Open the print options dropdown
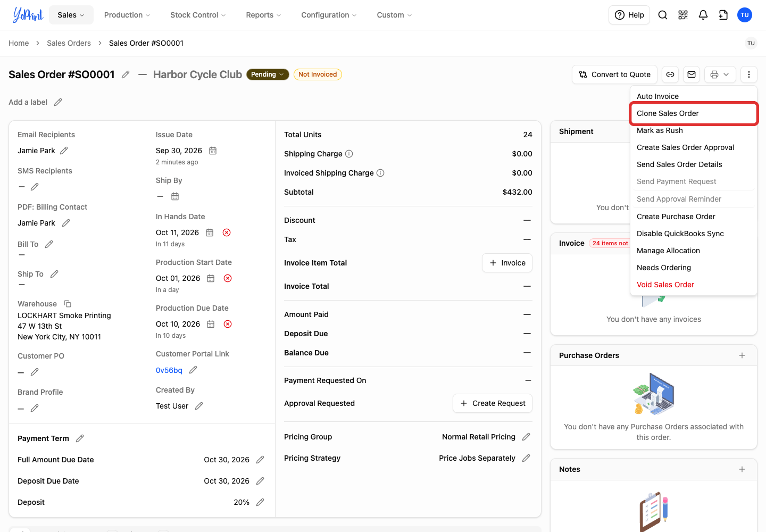 coord(720,74)
